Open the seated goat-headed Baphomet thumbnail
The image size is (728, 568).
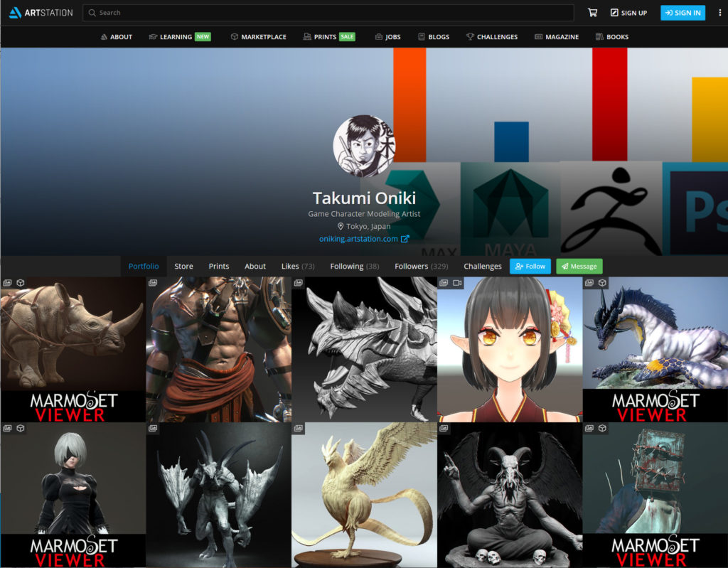click(510, 495)
